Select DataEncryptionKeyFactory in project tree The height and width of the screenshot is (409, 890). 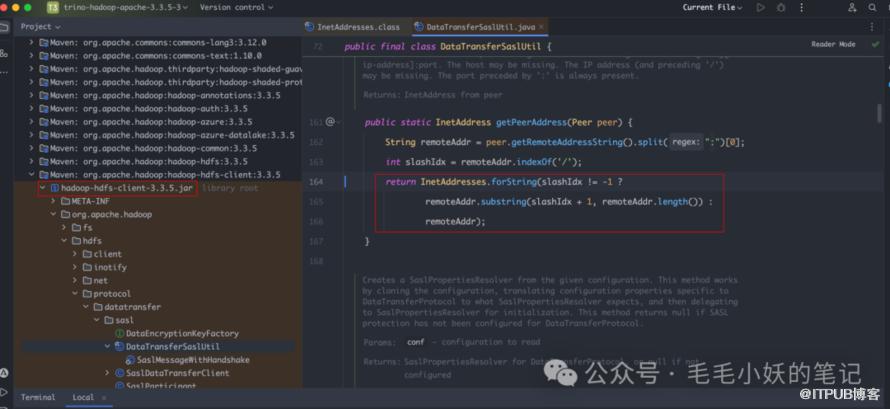181,333
